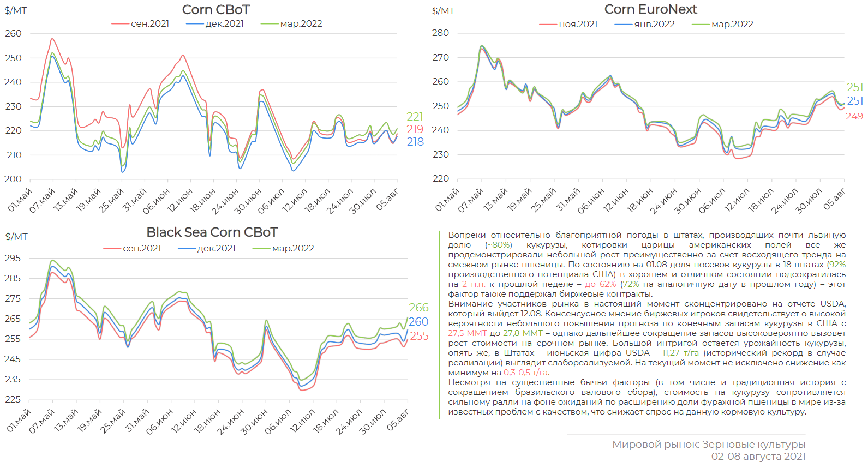Select the Corn EuroNext chart title
This screenshot has width=868, height=462.
click(650, 9)
